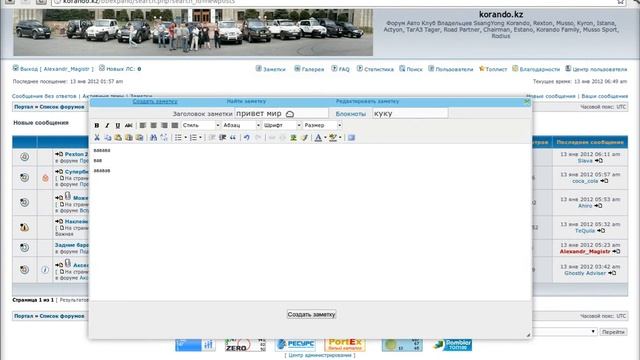Switch to Создать заметку tab
Viewport: 640px width, 360px height.
pos(155,101)
